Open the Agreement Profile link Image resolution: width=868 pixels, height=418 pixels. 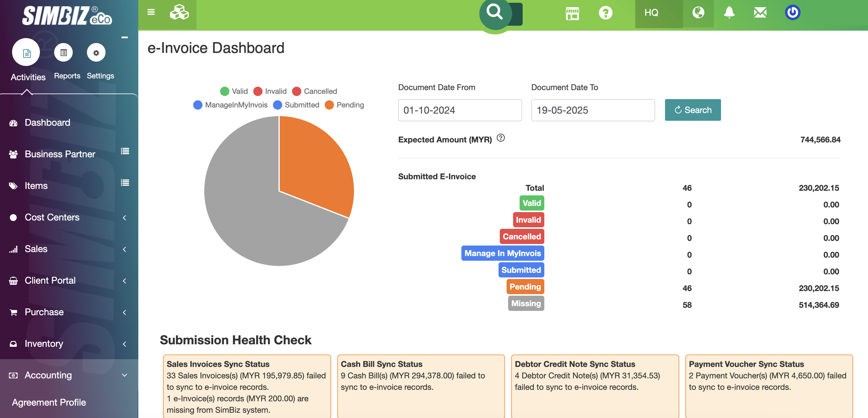(49, 403)
